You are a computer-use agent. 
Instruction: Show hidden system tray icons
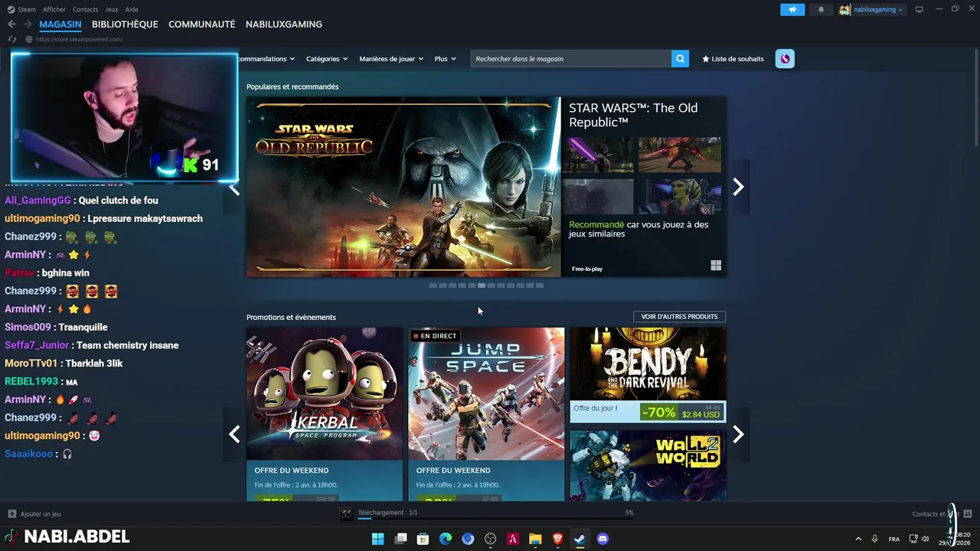857,539
